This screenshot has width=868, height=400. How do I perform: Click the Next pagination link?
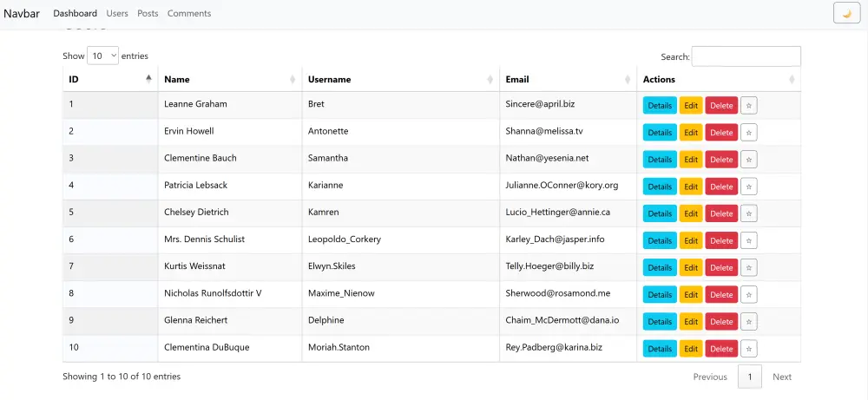(x=781, y=377)
